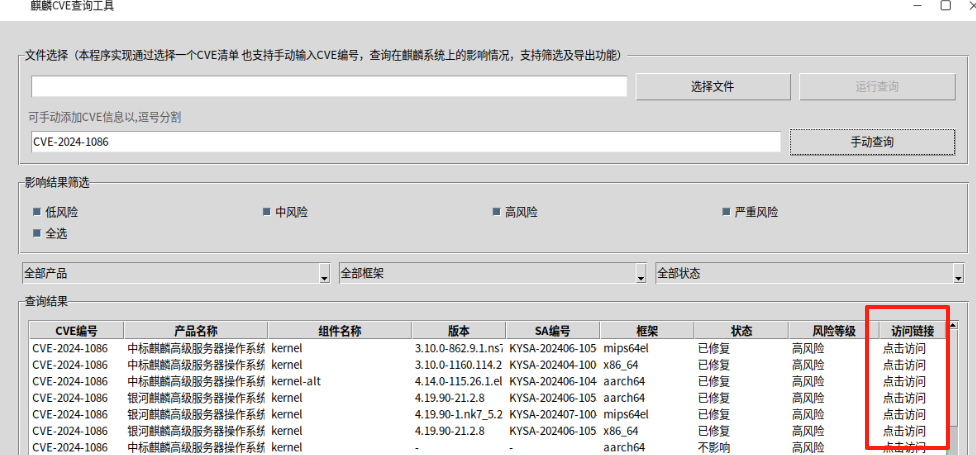Screen dimensions: 976x455
Task: Select the mips64el cell in the KYSA-202407-100 row
Action: (x=626, y=414)
